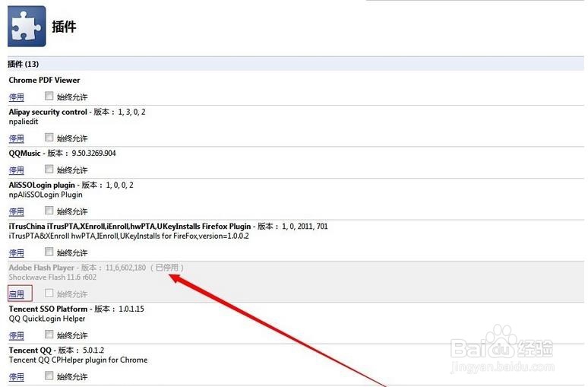Disable Alipay security control plugin
588x387 pixels.
coord(17,138)
